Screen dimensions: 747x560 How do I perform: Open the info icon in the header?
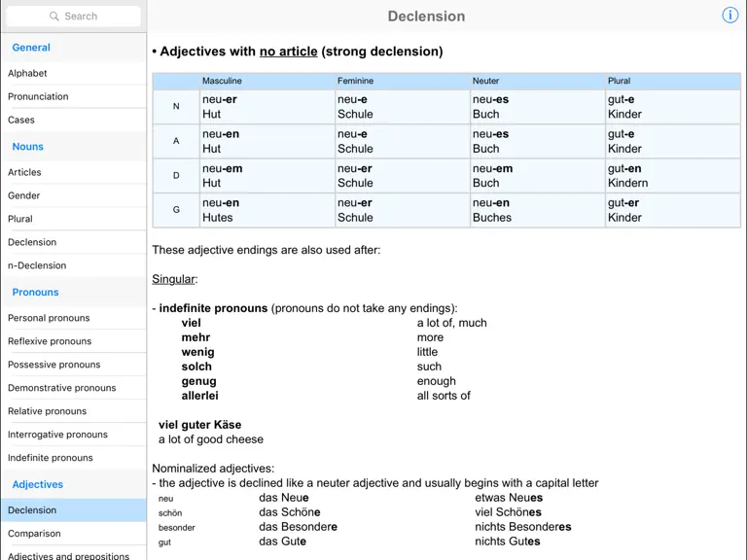tap(729, 16)
